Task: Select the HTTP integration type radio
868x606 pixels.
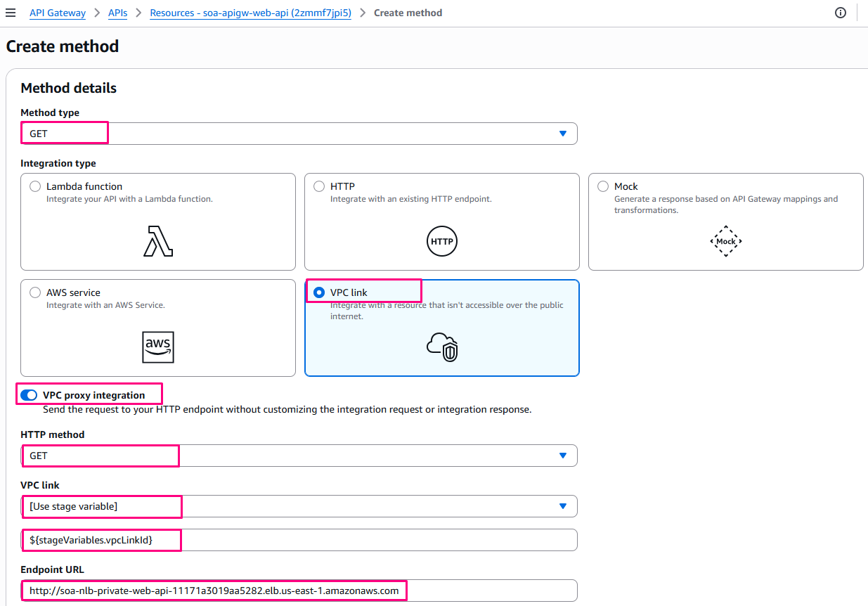Action: (319, 186)
